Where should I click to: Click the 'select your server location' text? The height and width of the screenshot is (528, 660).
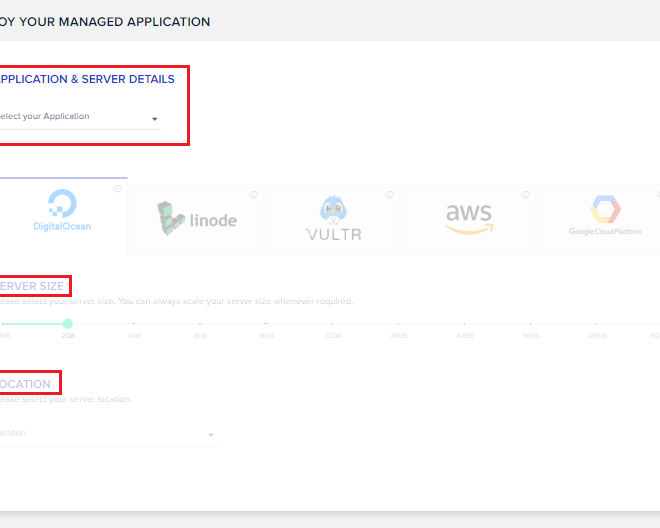click(x=77, y=399)
